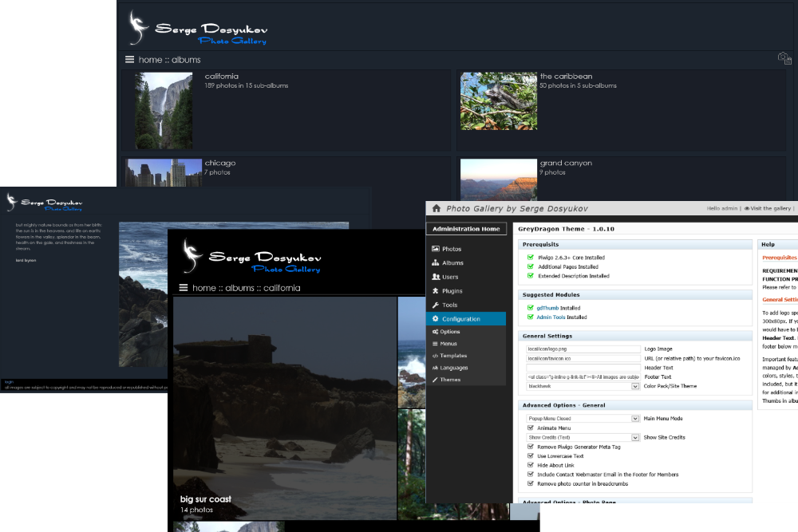Open the California album waterfall thumbnail
Viewport: 798px width, 532px height.
pos(164,111)
